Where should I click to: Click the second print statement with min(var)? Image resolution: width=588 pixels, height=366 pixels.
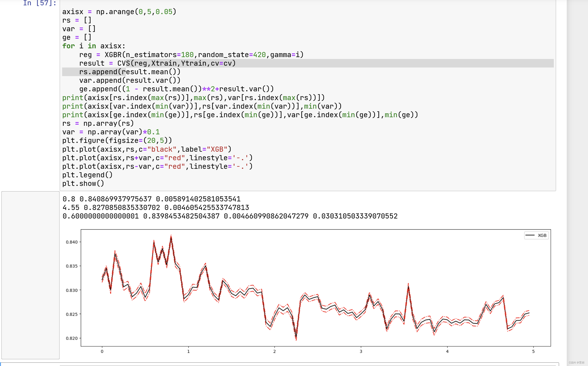(x=202, y=106)
